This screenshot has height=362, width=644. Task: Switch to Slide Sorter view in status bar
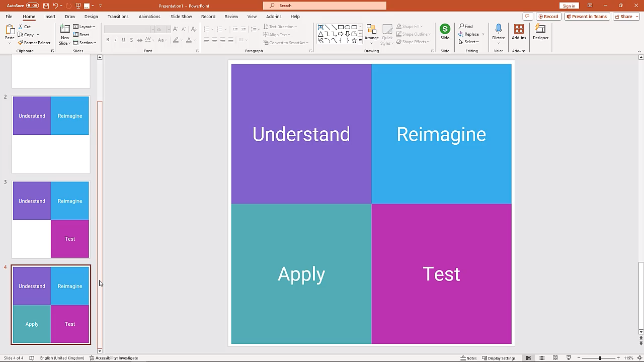(542, 358)
